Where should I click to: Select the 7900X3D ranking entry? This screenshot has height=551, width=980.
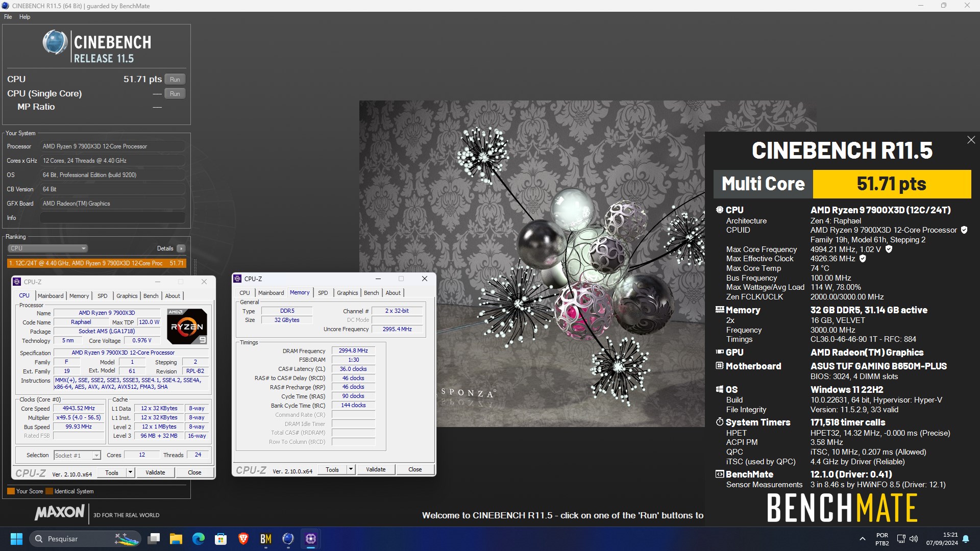click(96, 263)
